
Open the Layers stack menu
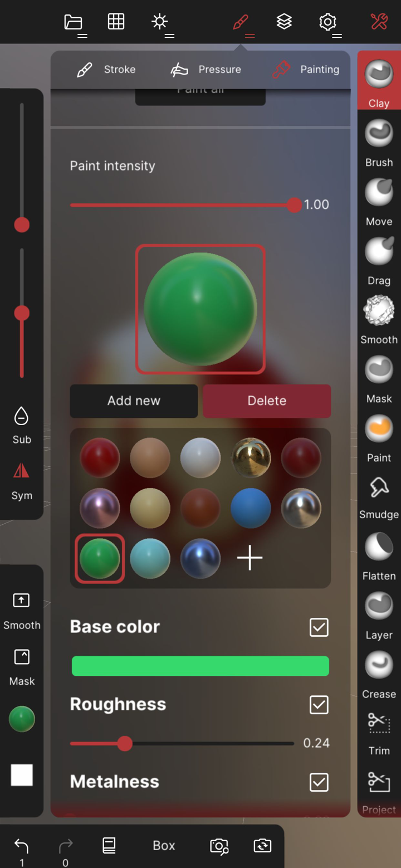(284, 22)
